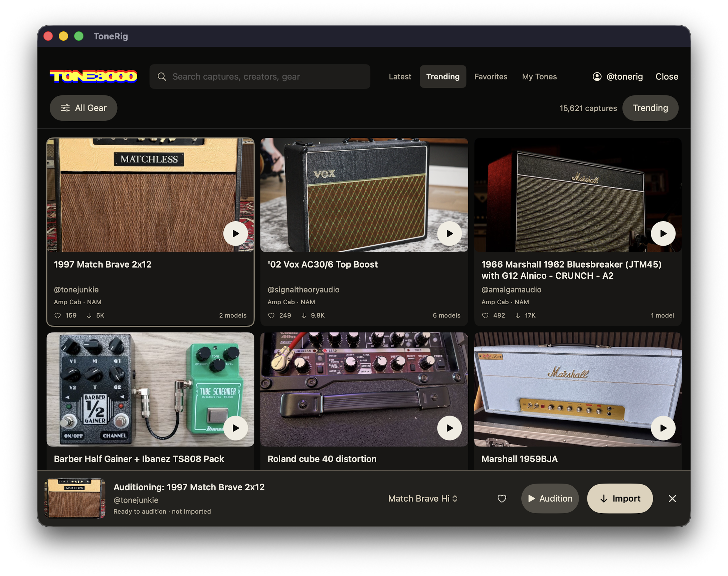Go to the My Tones tab
Viewport: 728px width, 576px height.
pyautogui.click(x=539, y=76)
